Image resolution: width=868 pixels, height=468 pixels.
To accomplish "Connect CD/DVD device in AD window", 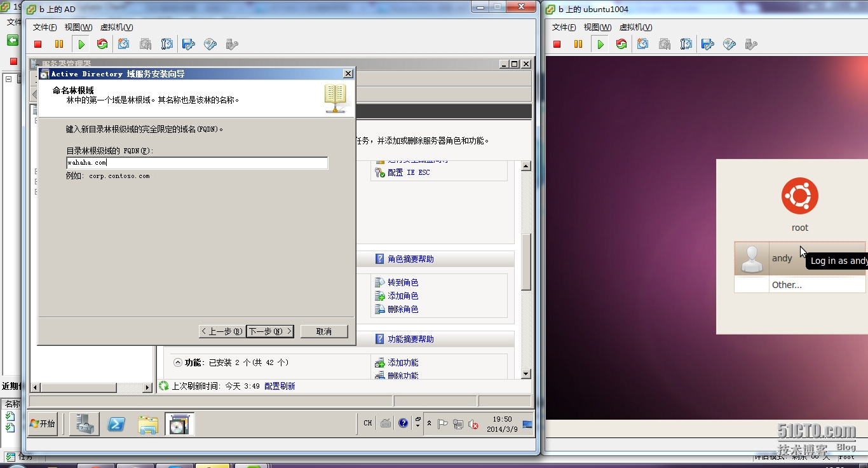I will (x=210, y=44).
